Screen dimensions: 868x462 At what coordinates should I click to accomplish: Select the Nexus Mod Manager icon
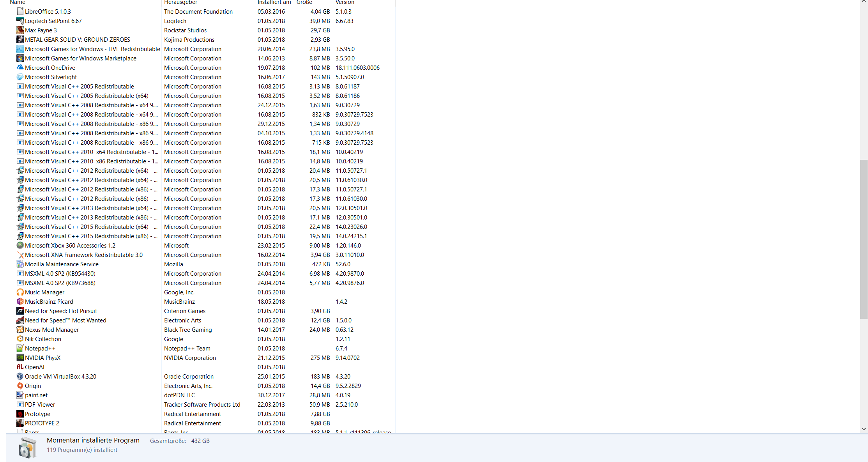[x=20, y=329]
